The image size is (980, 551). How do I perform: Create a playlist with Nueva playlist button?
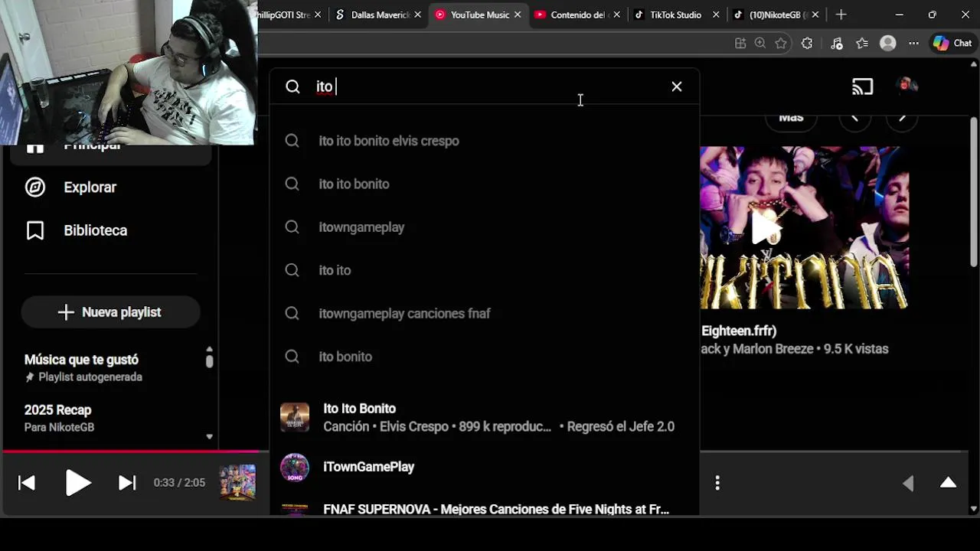[x=110, y=312]
